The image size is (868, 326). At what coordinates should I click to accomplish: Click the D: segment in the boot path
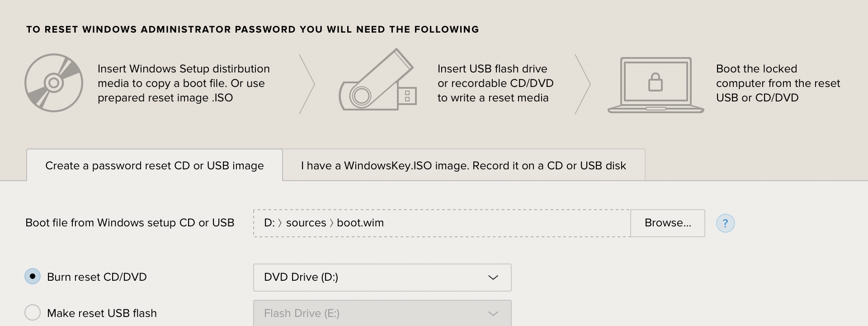[x=269, y=223]
